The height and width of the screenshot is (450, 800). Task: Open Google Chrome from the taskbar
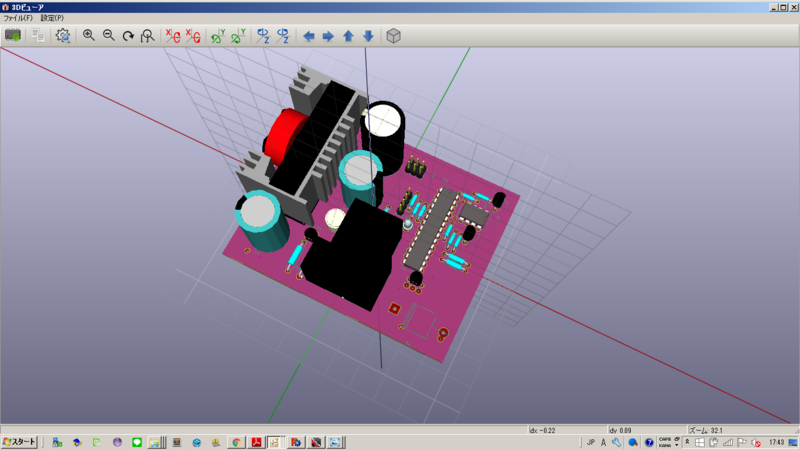tap(236, 442)
